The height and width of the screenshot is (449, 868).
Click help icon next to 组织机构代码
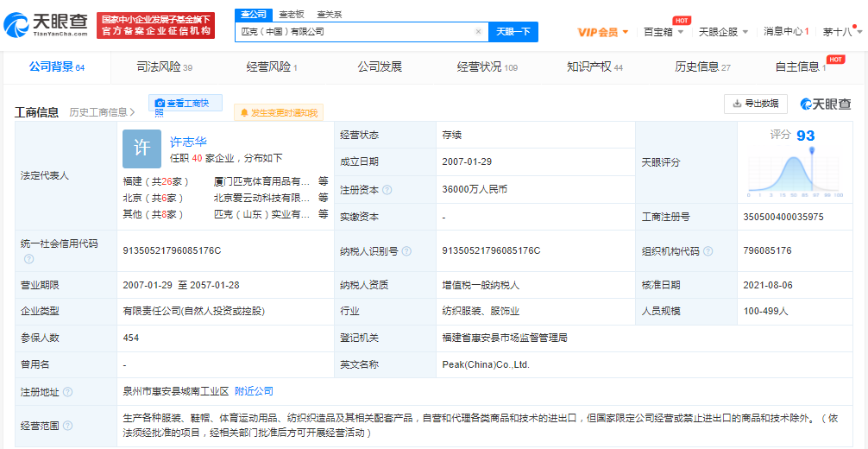click(x=708, y=251)
